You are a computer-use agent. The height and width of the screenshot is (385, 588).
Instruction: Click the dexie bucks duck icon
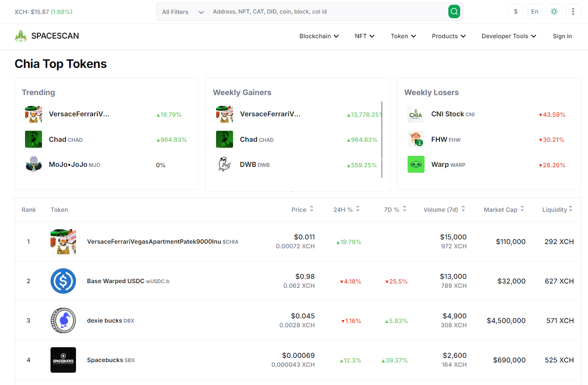coord(63,320)
